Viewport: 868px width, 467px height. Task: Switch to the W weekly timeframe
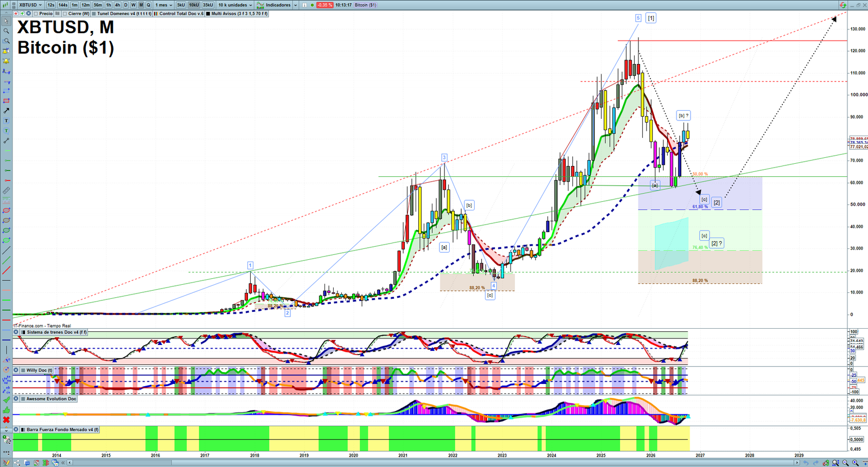click(x=133, y=5)
